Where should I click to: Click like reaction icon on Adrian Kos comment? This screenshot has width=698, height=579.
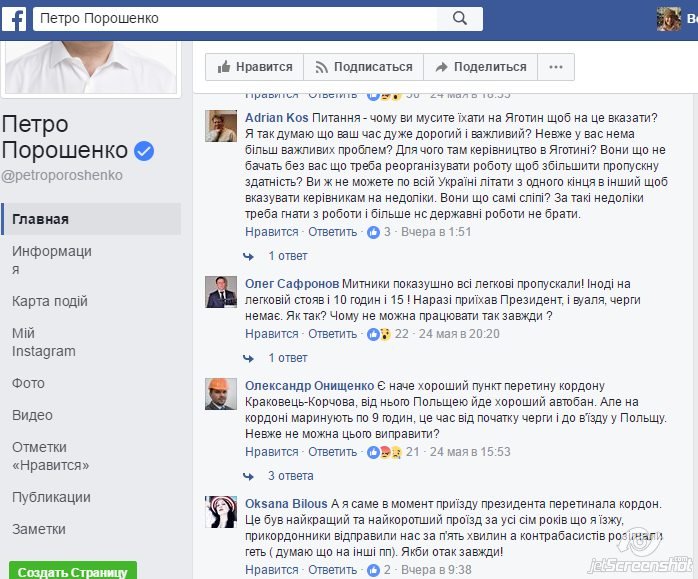[x=373, y=232]
